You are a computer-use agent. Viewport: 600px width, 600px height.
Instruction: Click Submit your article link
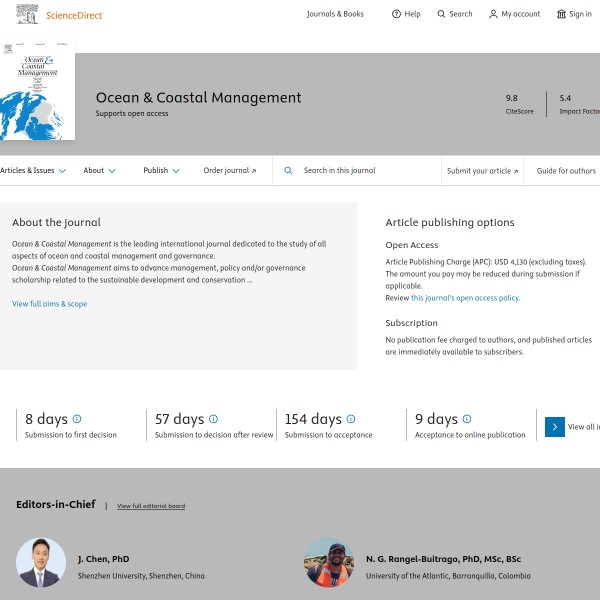click(x=482, y=171)
